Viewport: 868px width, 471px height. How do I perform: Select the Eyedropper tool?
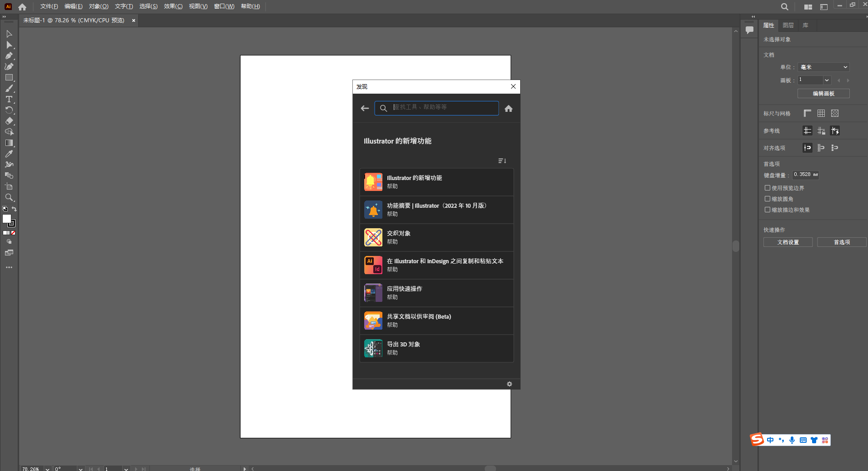coord(9,154)
